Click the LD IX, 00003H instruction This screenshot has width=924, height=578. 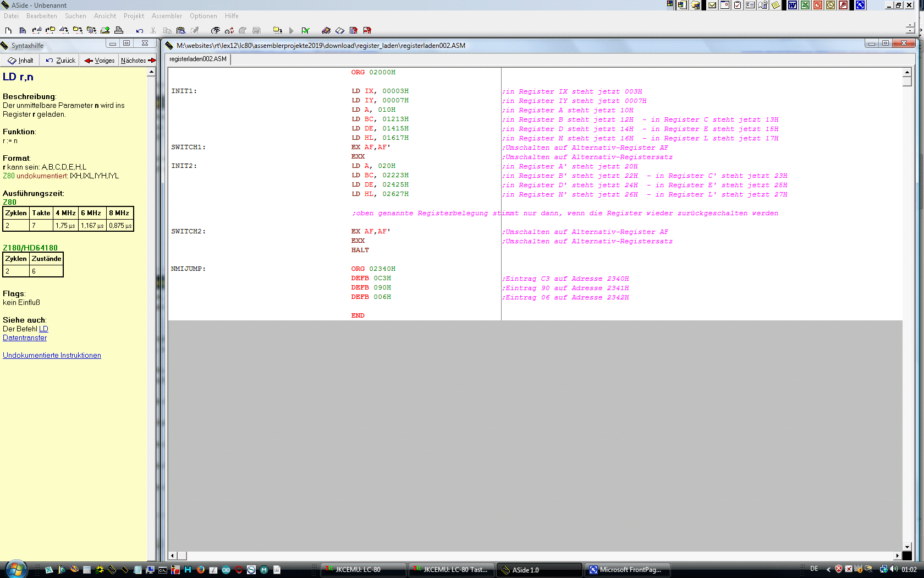(380, 91)
